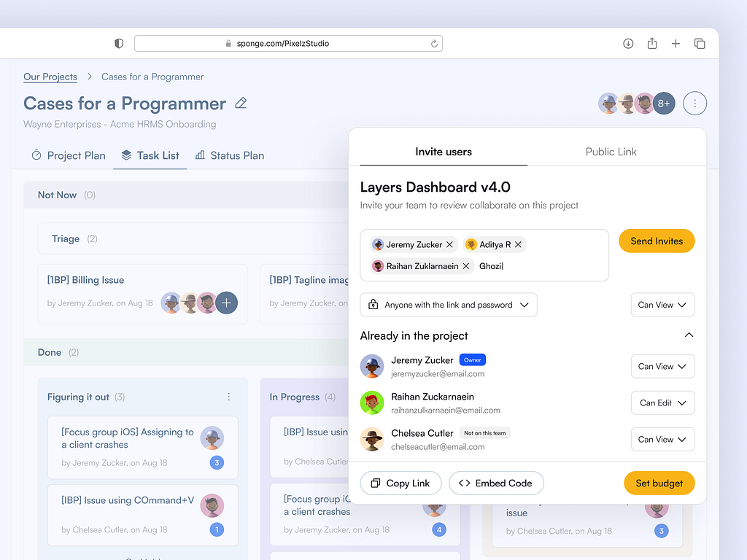Click the In Progress column header
This screenshot has height=560, width=747.
[x=302, y=397]
